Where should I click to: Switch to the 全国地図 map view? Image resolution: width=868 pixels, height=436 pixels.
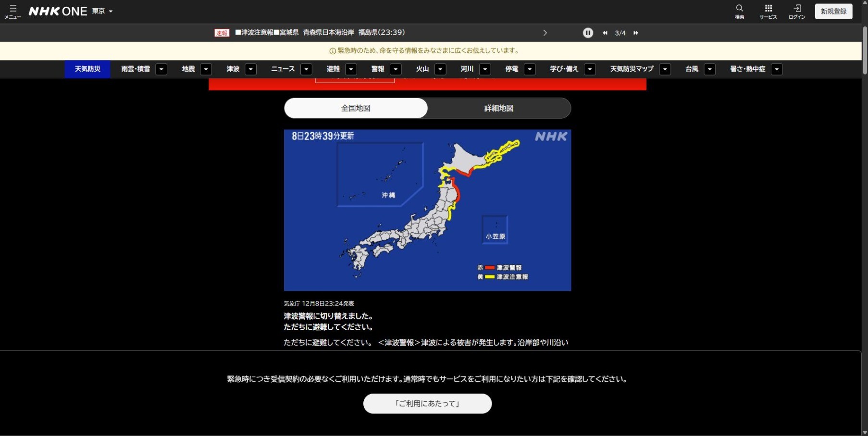pyautogui.click(x=356, y=108)
